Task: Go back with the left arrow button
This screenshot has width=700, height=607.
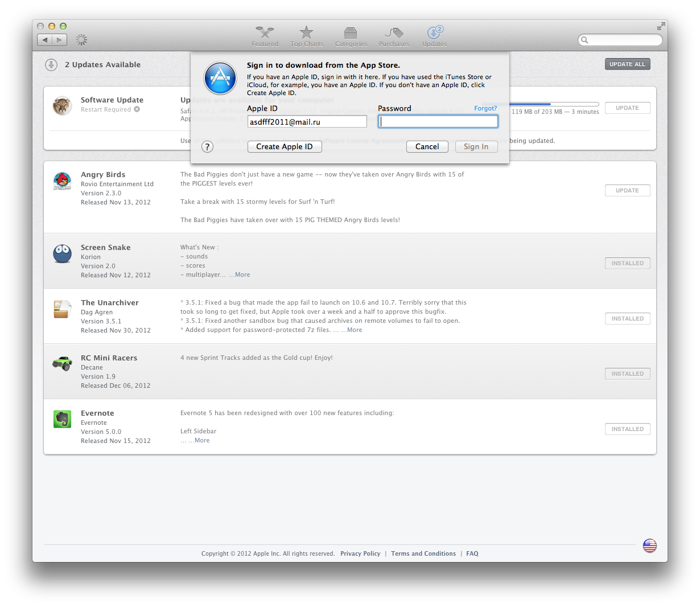Action: coord(45,40)
